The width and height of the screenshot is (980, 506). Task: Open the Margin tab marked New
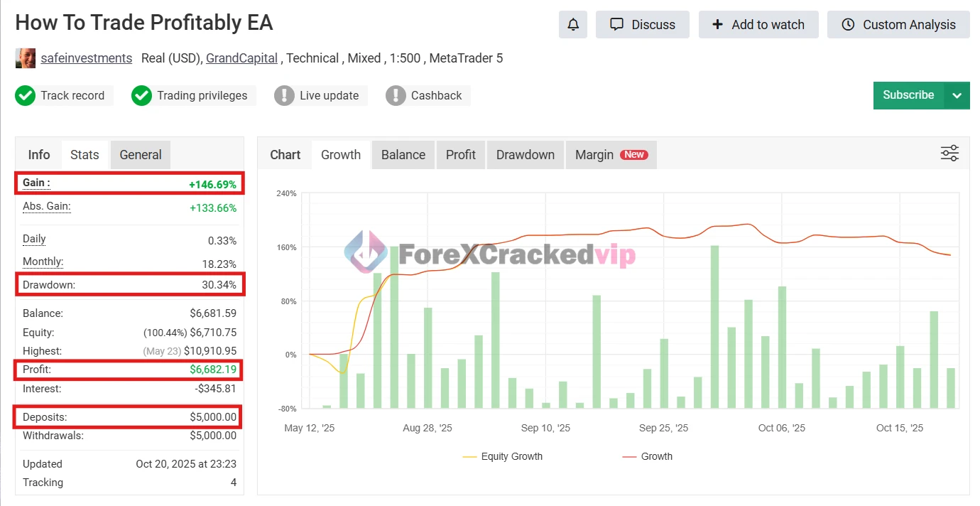point(611,155)
